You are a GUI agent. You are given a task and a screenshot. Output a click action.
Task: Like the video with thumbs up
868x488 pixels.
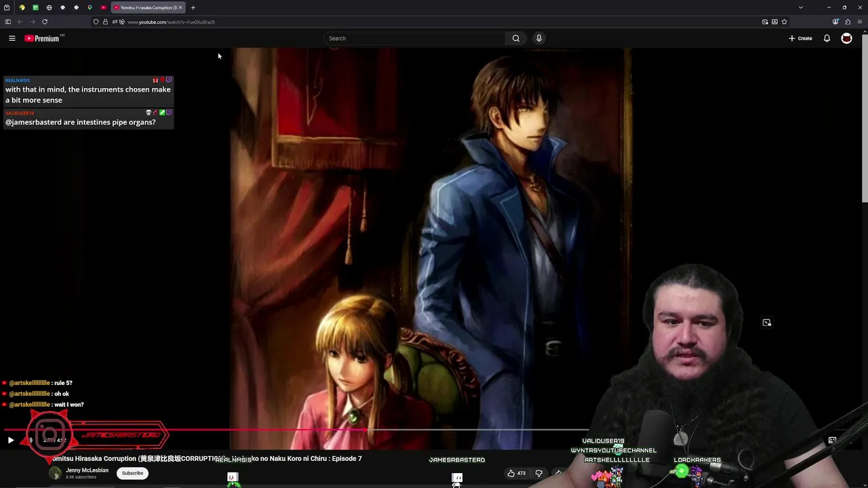517,473
